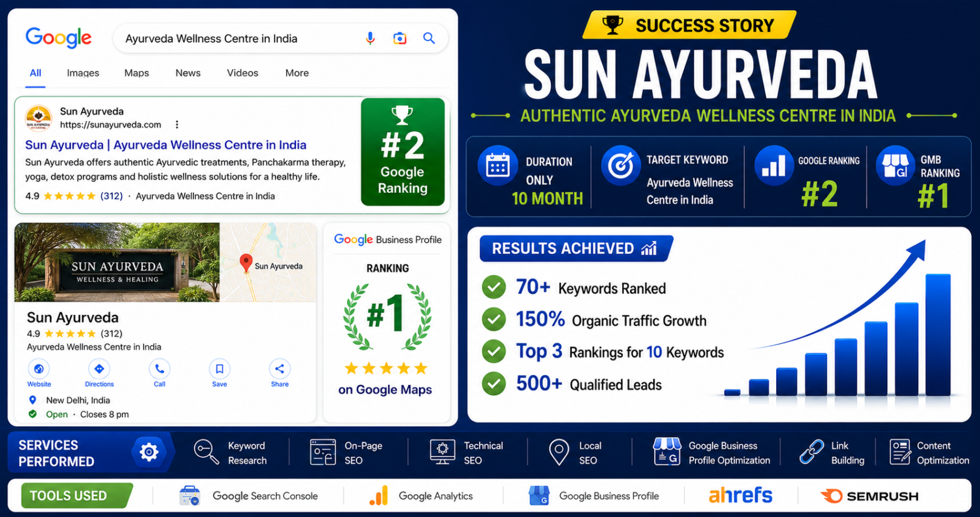Click the Directions diamond icon
Screen dimensions: 980x517
[x=99, y=369]
